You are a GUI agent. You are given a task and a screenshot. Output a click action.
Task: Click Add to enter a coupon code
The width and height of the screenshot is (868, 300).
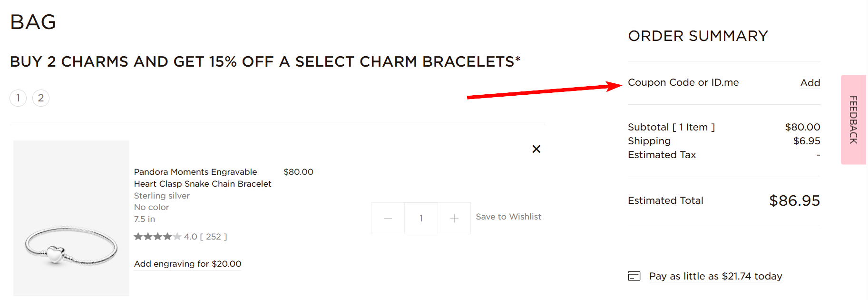tap(810, 83)
